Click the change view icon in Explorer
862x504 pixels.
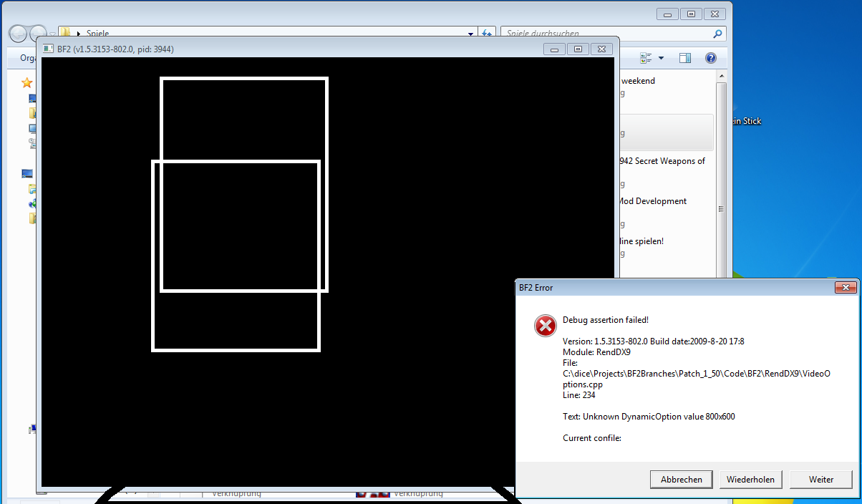point(646,58)
